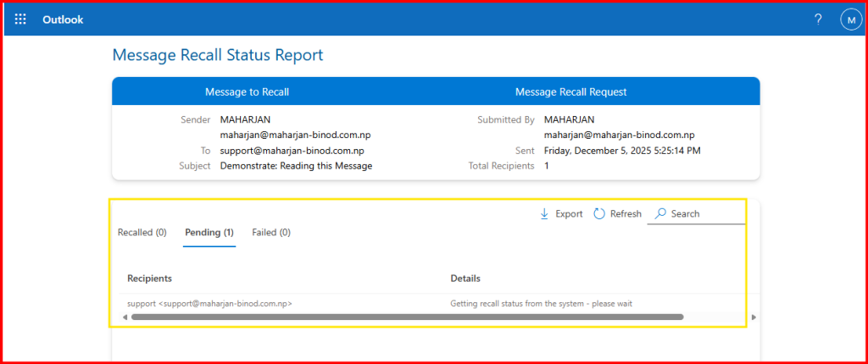This screenshot has width=868, height=364.
Task: Click the 'Getting recall status' details text
Action: click(x=541, y=303)
